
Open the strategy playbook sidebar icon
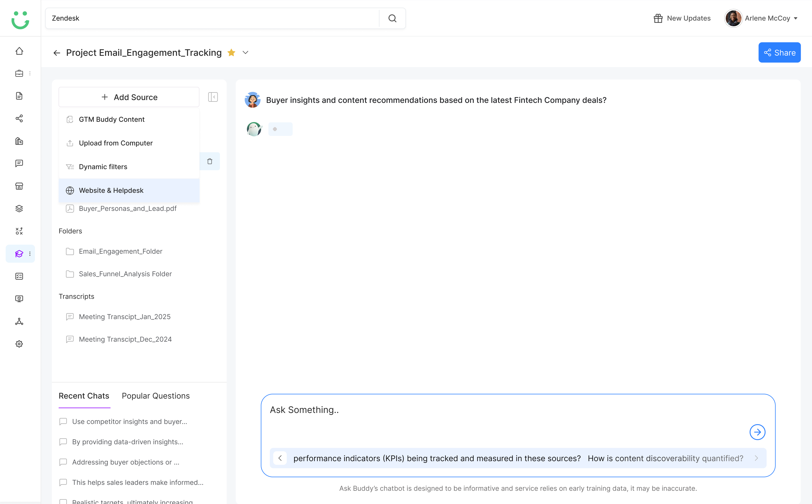point(19,231)
